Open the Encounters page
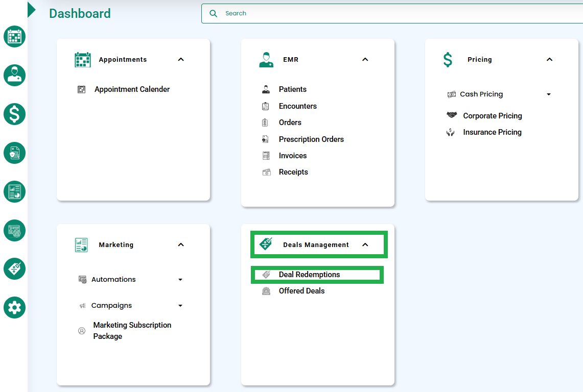The height and width of the screenshot is (392, 583). tap(298, 106)
